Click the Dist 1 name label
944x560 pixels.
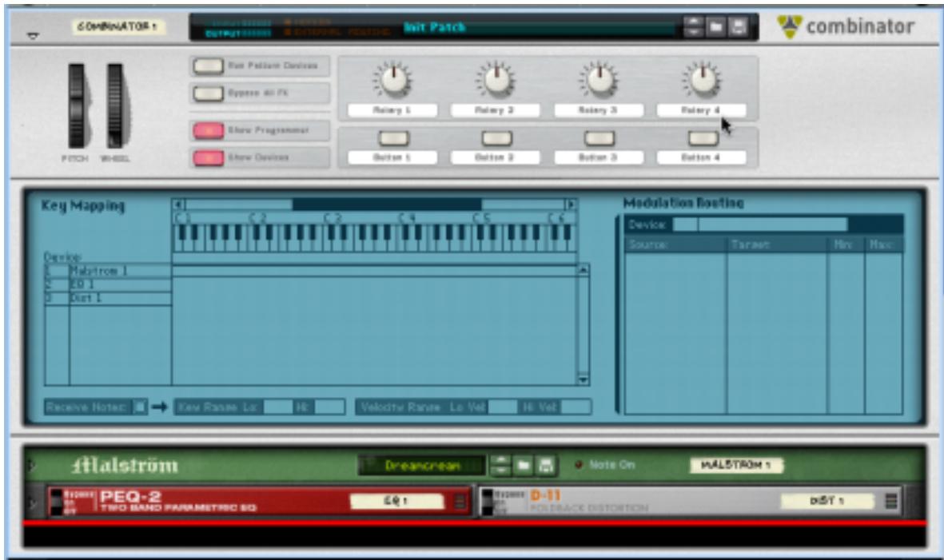coord(826,500)
